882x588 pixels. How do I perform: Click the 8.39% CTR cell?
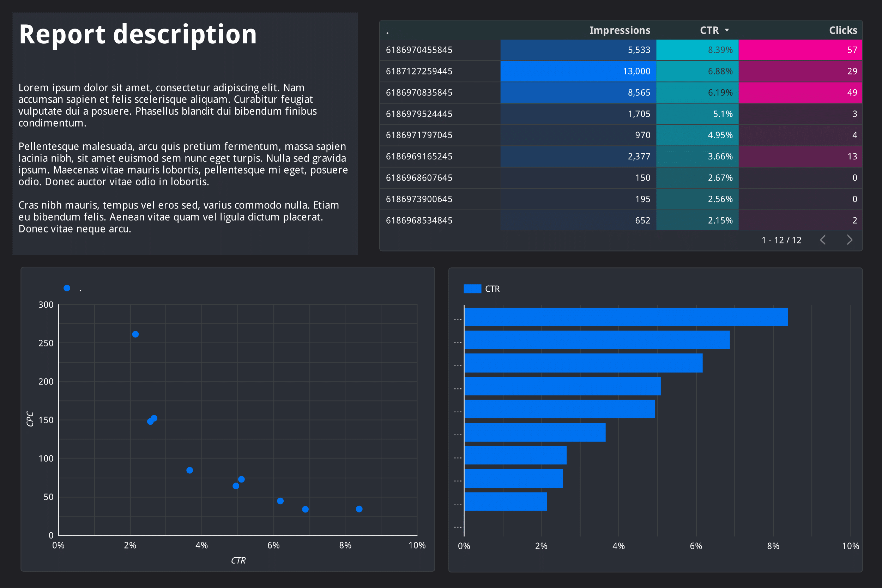tap(697, 50)
